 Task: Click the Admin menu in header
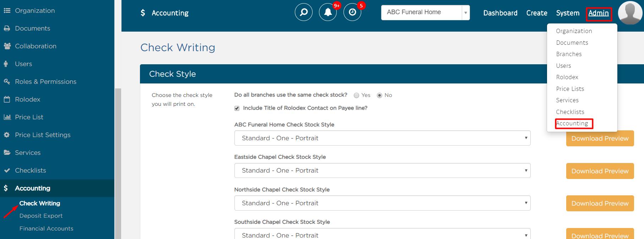point(599,13)
